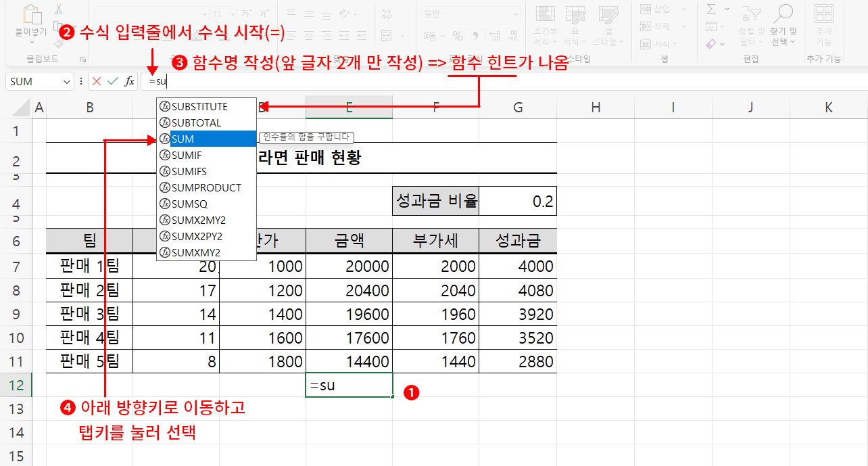Open 조건부 서식 conditional formatting
This screenshot has height=466, width=868.
tap(545, 26)
